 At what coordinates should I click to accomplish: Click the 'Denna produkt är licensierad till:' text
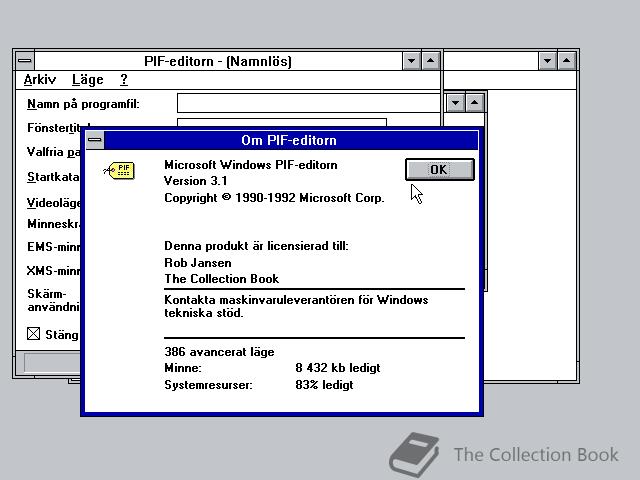click(256, 246)
